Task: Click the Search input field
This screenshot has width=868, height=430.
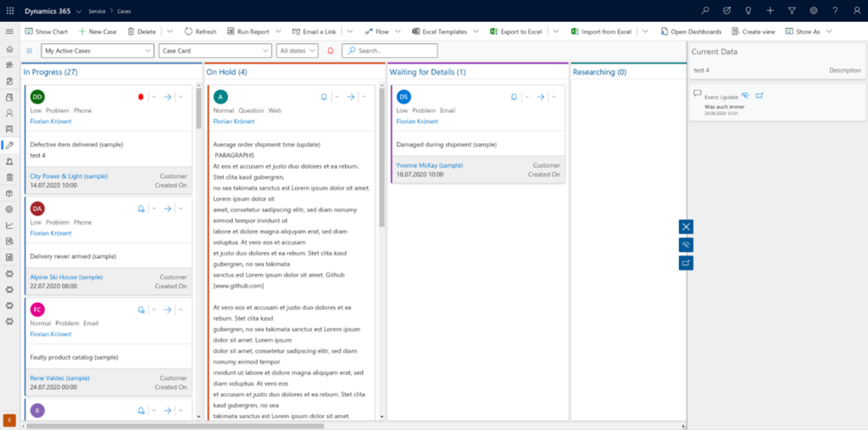Action: click(390, 50)
